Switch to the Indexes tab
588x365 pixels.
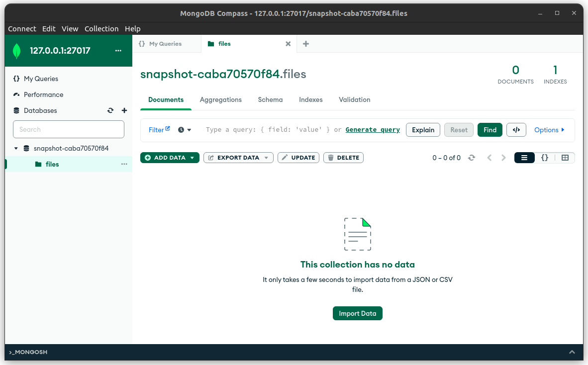click(310, 99)
